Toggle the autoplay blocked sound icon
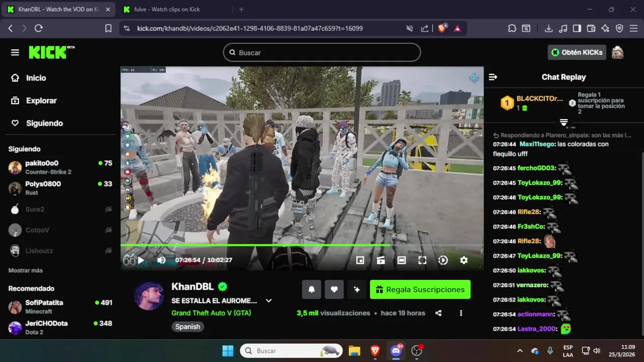This screenshot has width=644, height=362. click(x=410, y=29)
